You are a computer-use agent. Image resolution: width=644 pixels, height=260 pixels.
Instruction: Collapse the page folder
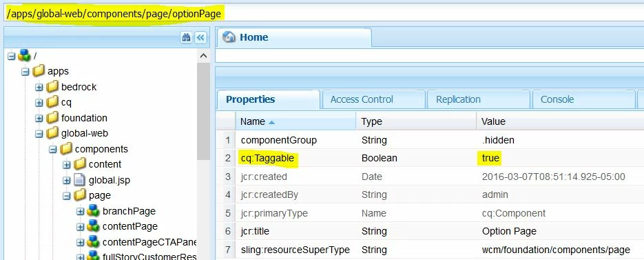(67, 196)
